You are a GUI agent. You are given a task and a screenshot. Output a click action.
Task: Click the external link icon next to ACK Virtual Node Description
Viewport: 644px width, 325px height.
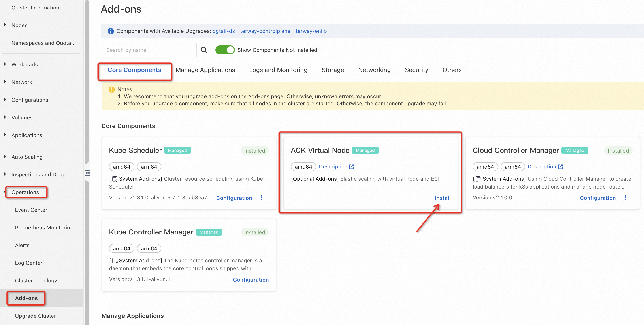click(352, 167)
